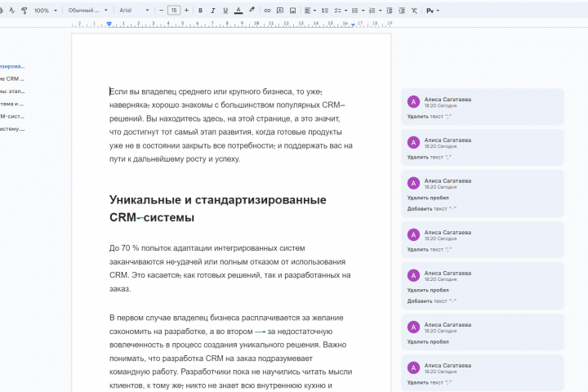Viewport: 588px width, 392px height.
Task: Open line and paragraph spacing
Action: [325, 11]
